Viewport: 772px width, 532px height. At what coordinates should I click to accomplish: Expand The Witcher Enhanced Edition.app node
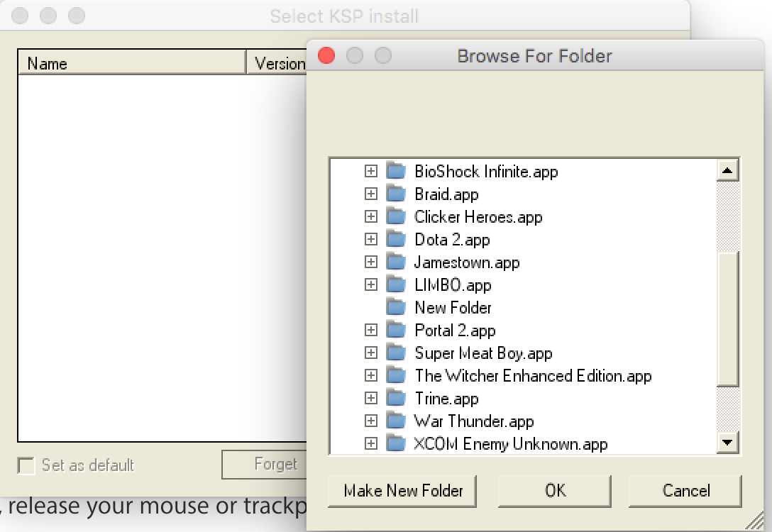click(370, 375)
